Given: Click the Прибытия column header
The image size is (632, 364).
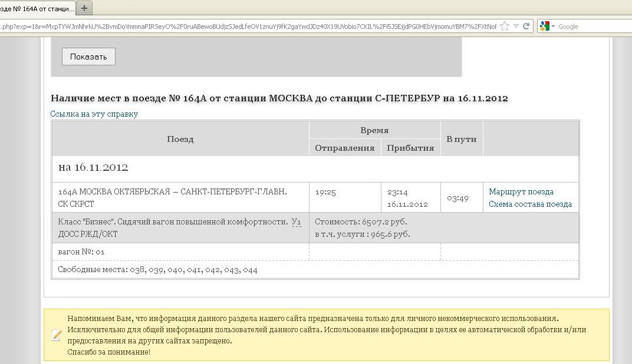Looking at the screenshot, I should tap(410, 148).
